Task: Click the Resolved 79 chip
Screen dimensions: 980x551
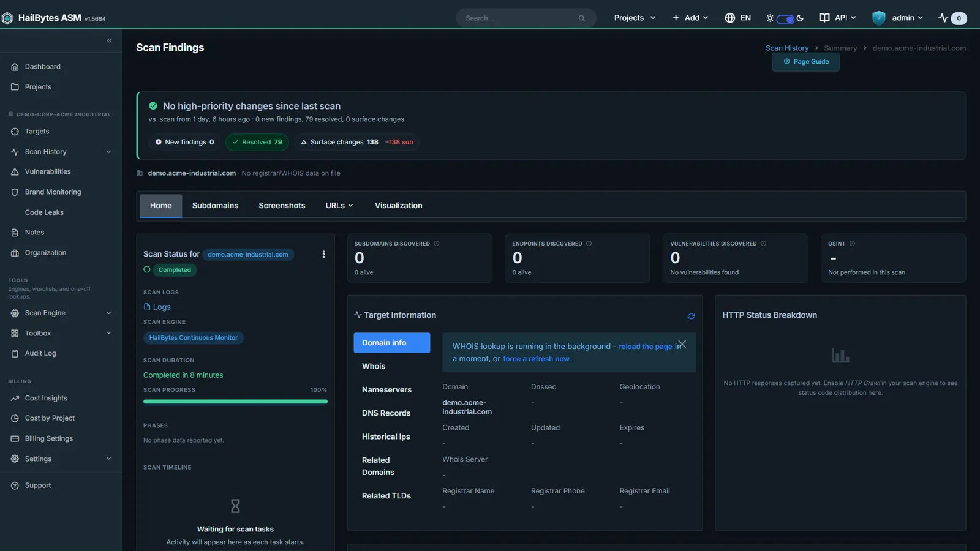Action: tap(257, 142)
